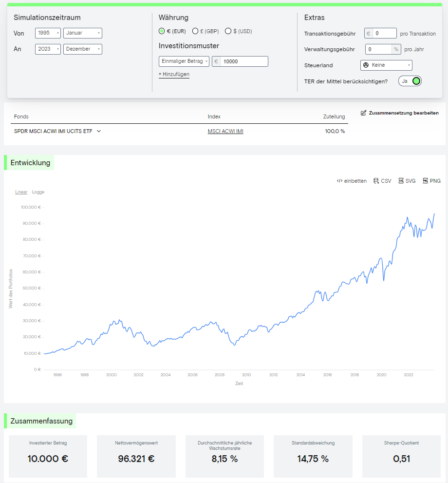Open the start year 1995 dropdown
The width and height of the screenshot is (448, 483).
pyautogui.click(x=48, y=33)
